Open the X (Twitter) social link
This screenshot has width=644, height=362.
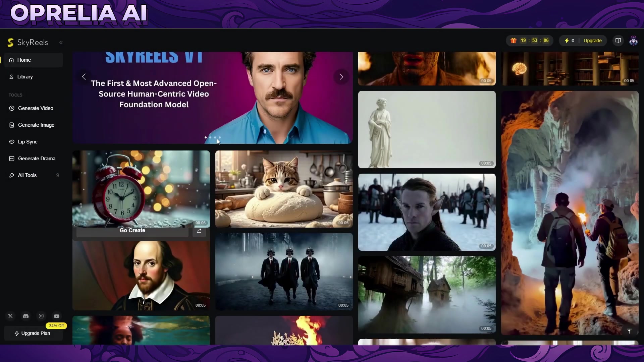(10, 316)
